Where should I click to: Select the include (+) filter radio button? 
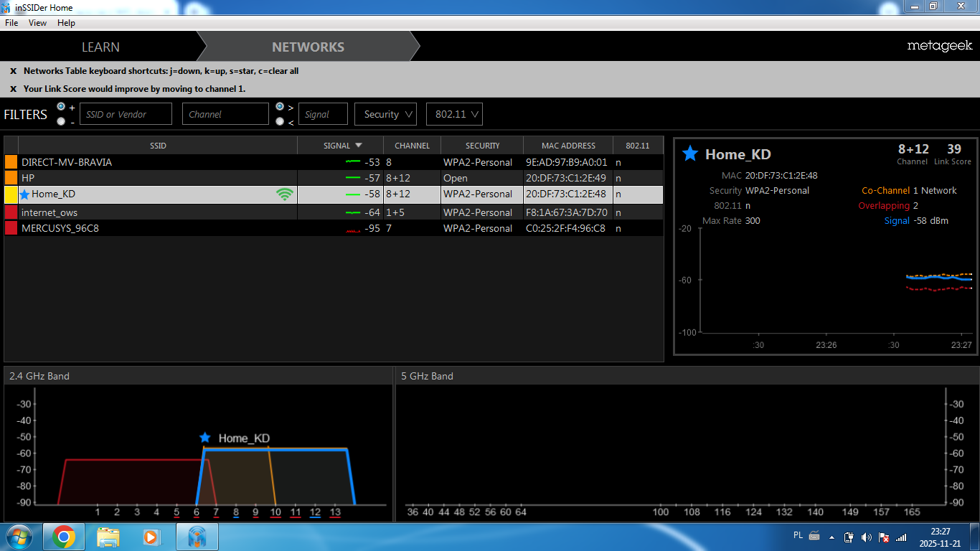[61, 106]
